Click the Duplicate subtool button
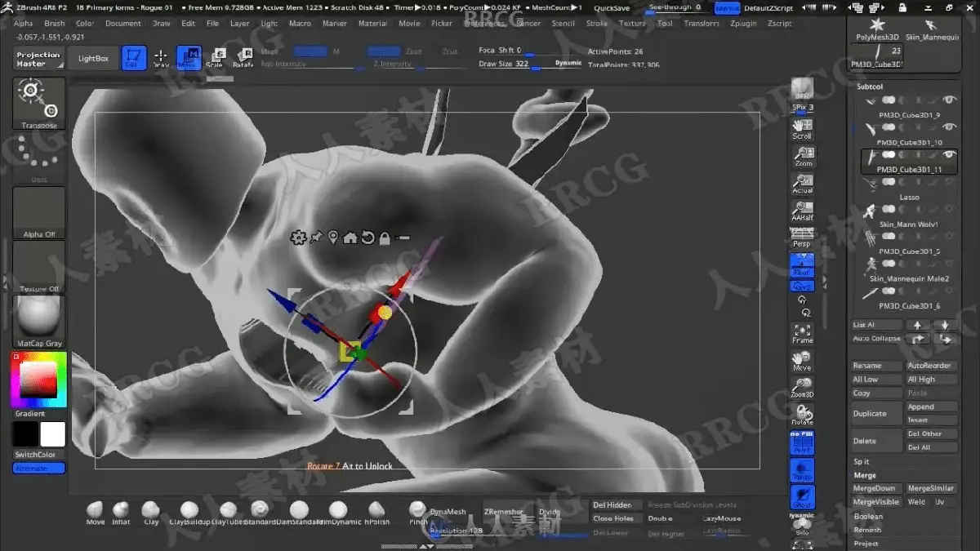The height and width of the screenshot is (551, 980). pyautogui.click(x=876, y=414)
